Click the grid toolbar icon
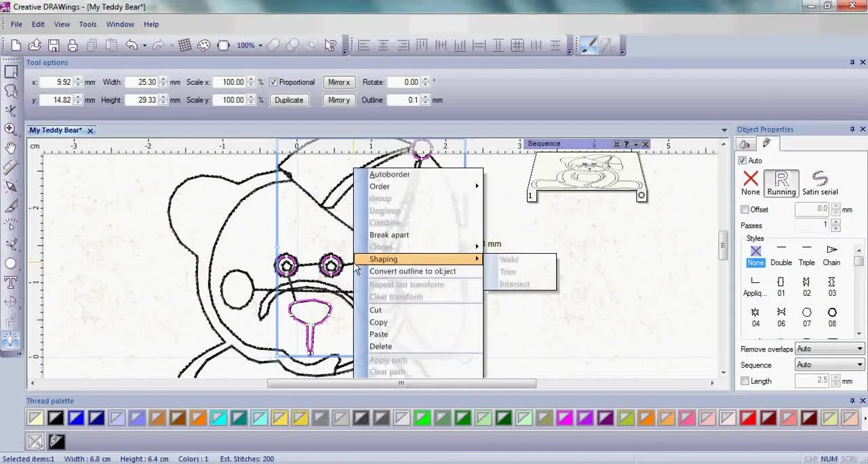The image size is (868, 464). click(183, 45)
